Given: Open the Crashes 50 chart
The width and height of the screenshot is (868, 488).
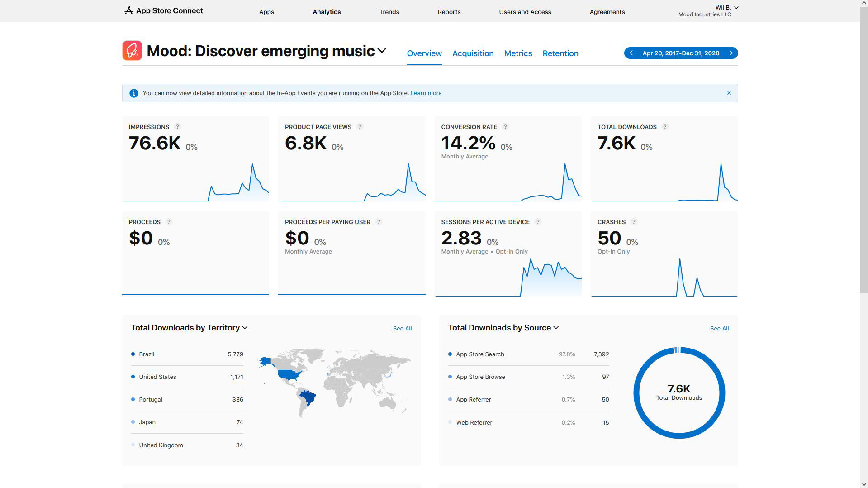Looking at the screenshot, I should point(664,277).
